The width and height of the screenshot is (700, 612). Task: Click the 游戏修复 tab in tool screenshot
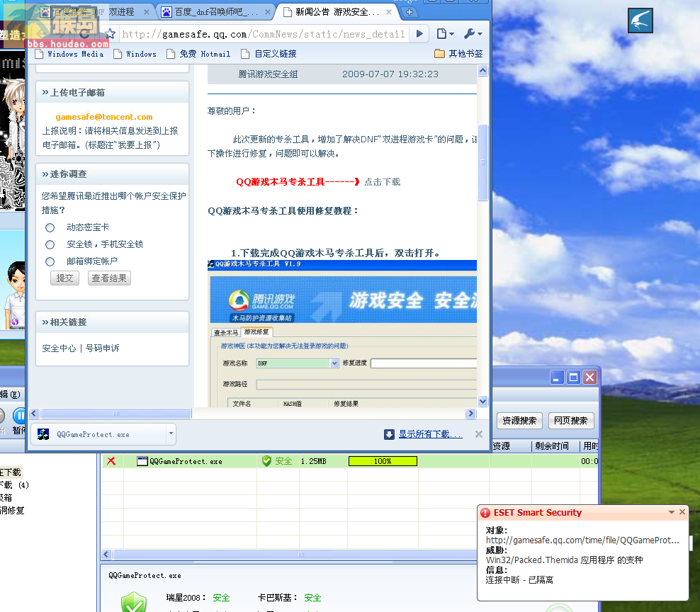click(256, 332)
